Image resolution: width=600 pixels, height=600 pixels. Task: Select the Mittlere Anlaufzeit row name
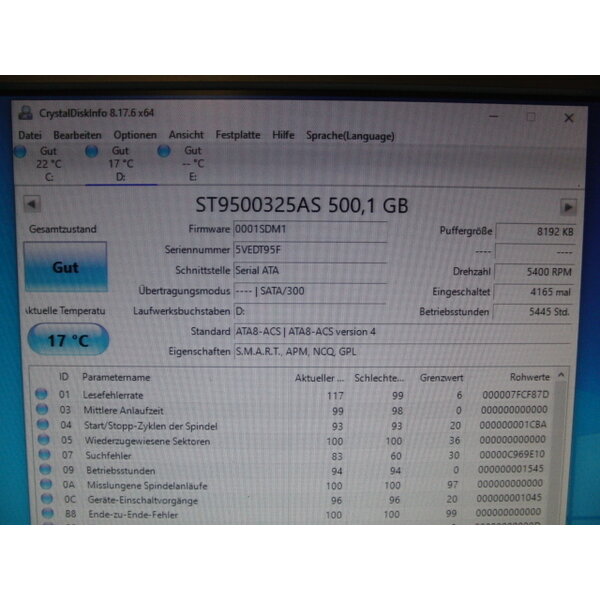coord(123,411)
